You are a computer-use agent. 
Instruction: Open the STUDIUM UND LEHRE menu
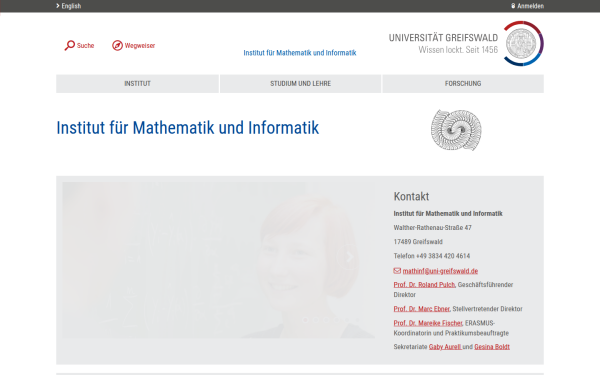click(x=300, y=83)
